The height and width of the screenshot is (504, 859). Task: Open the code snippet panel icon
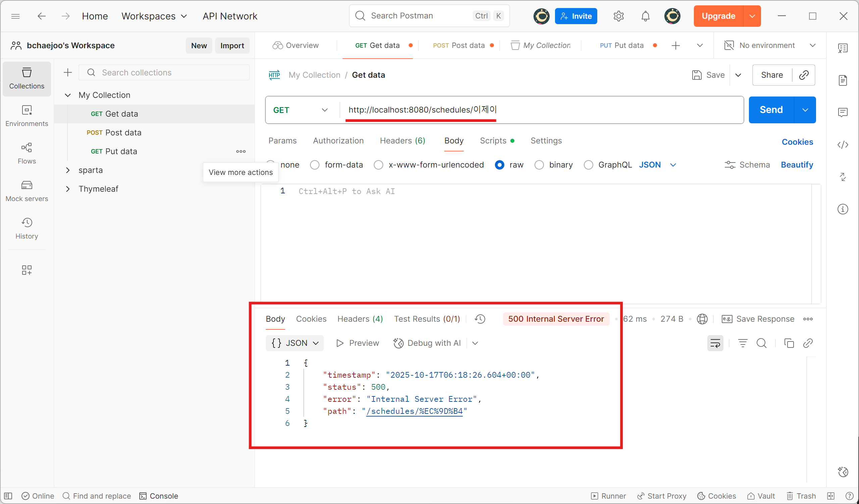point(843,145)
